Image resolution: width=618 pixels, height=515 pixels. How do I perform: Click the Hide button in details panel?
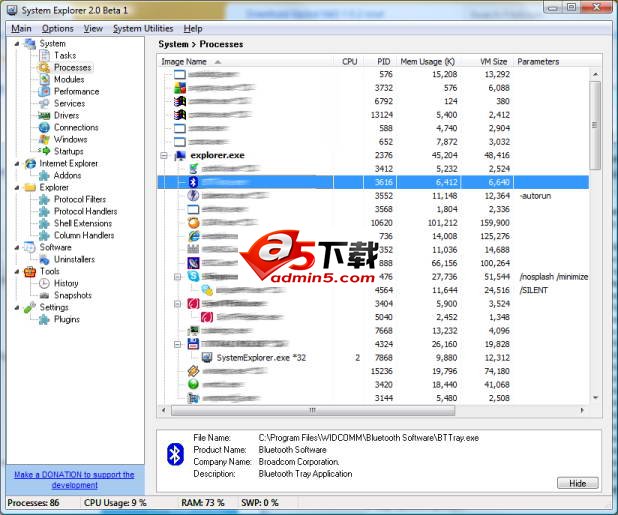[x=577, y=483]
